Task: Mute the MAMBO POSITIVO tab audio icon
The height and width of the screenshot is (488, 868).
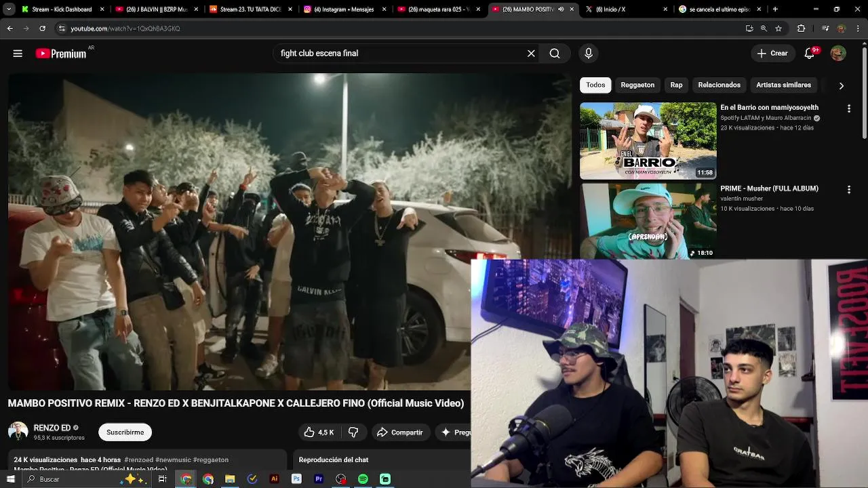Action: click(560, 9)
